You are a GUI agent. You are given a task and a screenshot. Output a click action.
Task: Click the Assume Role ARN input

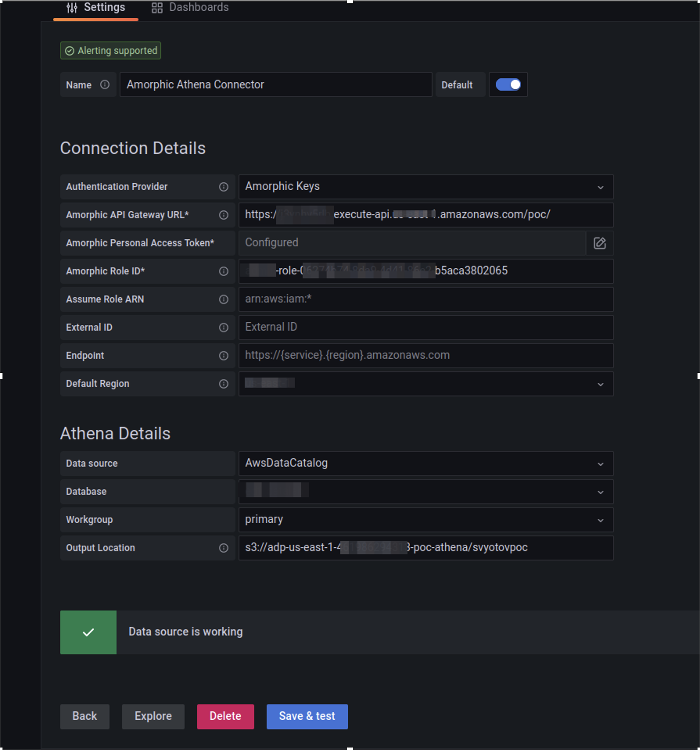426,299
